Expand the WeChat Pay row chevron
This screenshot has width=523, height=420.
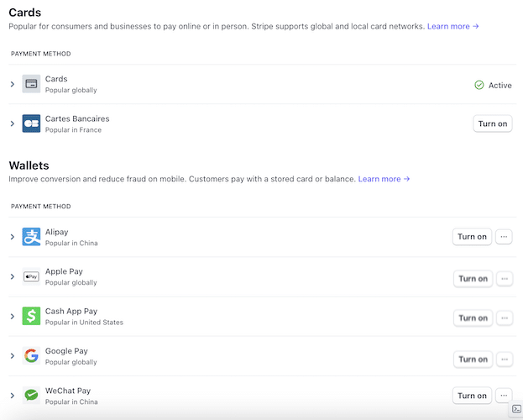[x=13, y=396]
